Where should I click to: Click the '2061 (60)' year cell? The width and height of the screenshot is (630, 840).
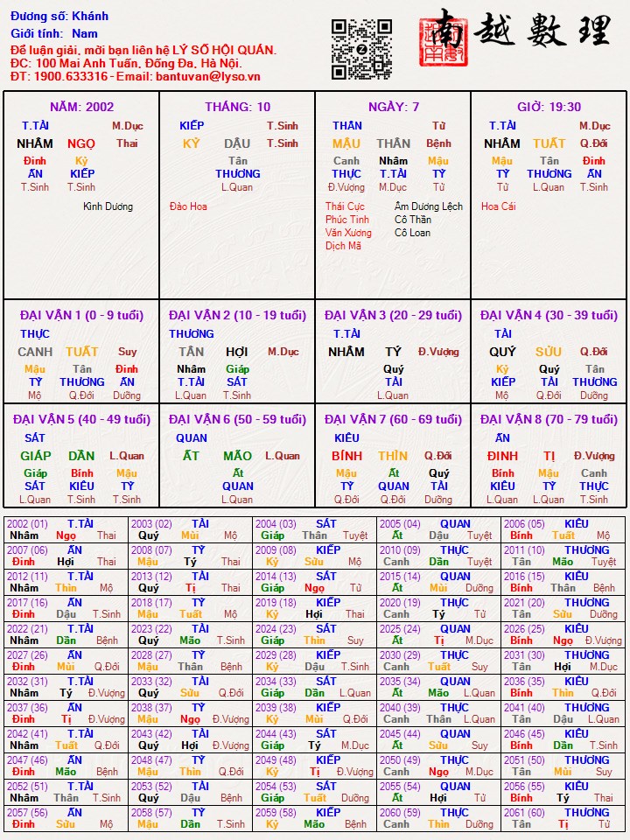(563, 819)
